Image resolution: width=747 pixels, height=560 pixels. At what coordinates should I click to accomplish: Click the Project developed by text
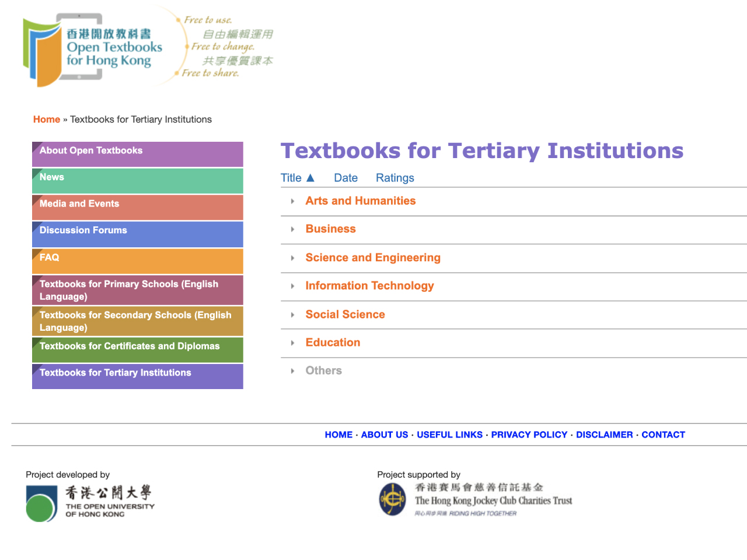point(68,475)
